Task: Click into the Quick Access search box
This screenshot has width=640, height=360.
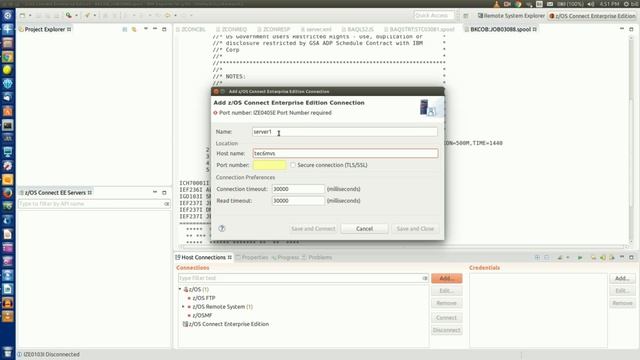Action: tap(434, 16)
